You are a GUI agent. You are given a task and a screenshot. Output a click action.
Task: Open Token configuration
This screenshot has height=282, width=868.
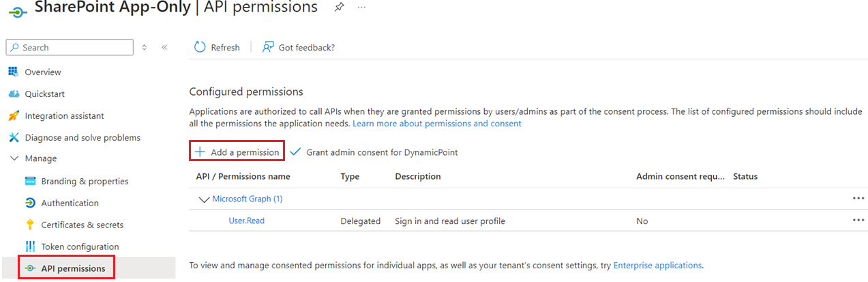pyautogui.click(x=80, y=247)
